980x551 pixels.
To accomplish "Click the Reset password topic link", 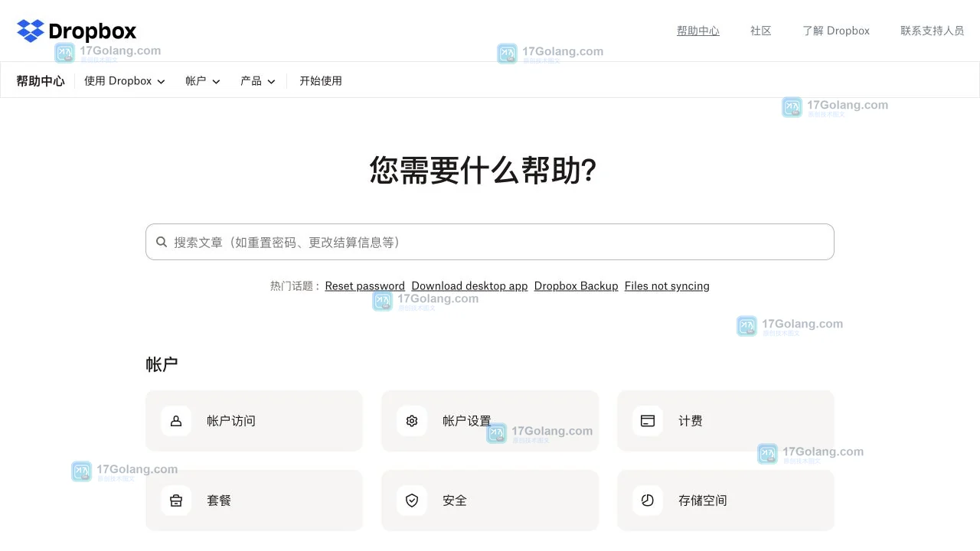I will coord(364,285).
